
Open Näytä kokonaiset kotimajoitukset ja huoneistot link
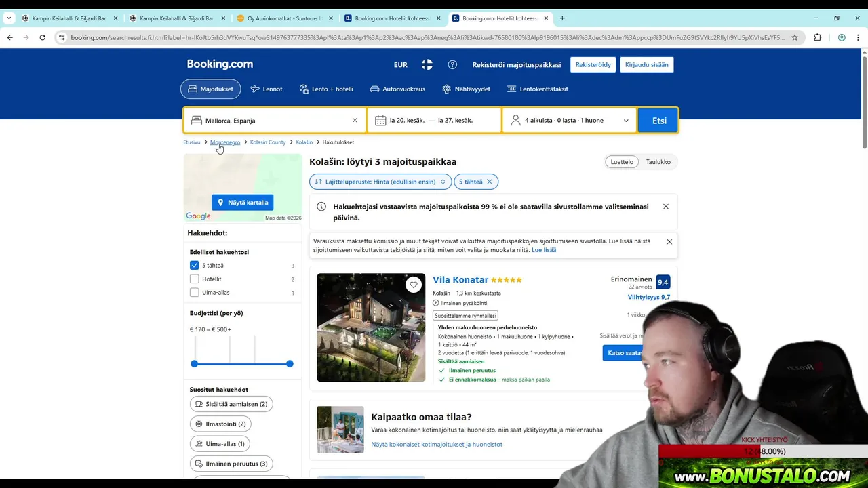[437, 445]
